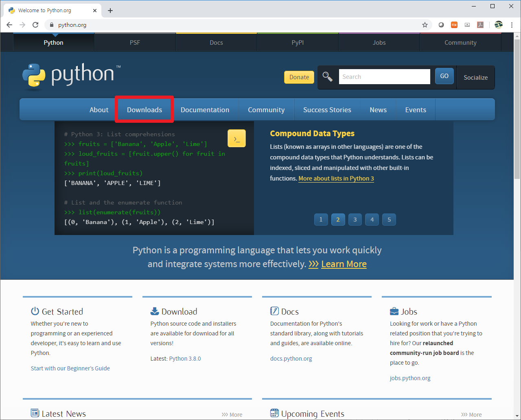This screenshot has width=521, height=420.
Task: Show slide 3 of the carousel
Action: pos(355,220)
